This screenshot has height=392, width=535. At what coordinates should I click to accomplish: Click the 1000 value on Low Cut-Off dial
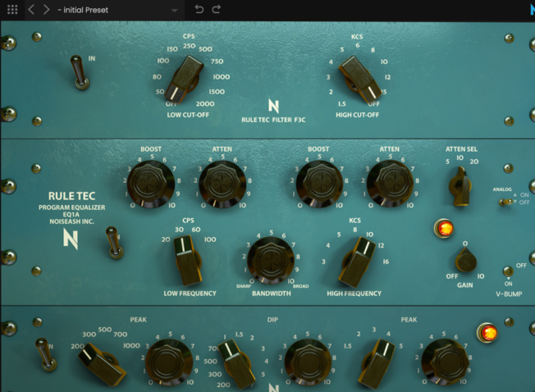[x=222, y=77]
